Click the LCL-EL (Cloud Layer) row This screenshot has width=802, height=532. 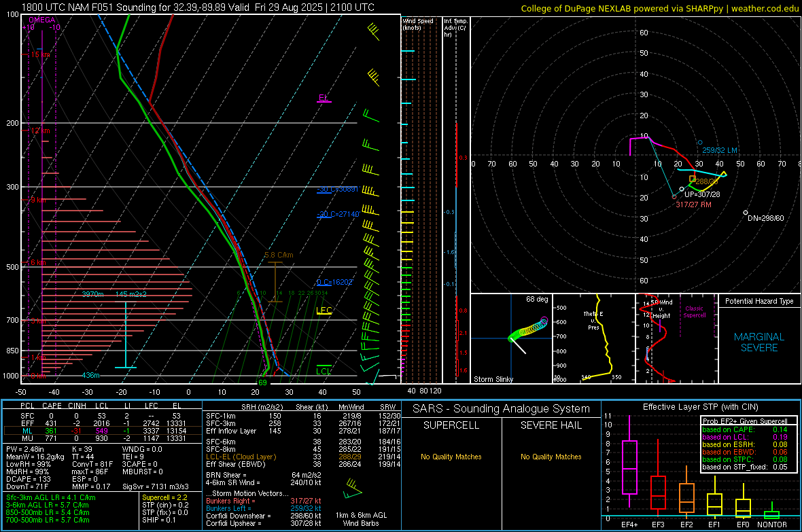[303, 457]
